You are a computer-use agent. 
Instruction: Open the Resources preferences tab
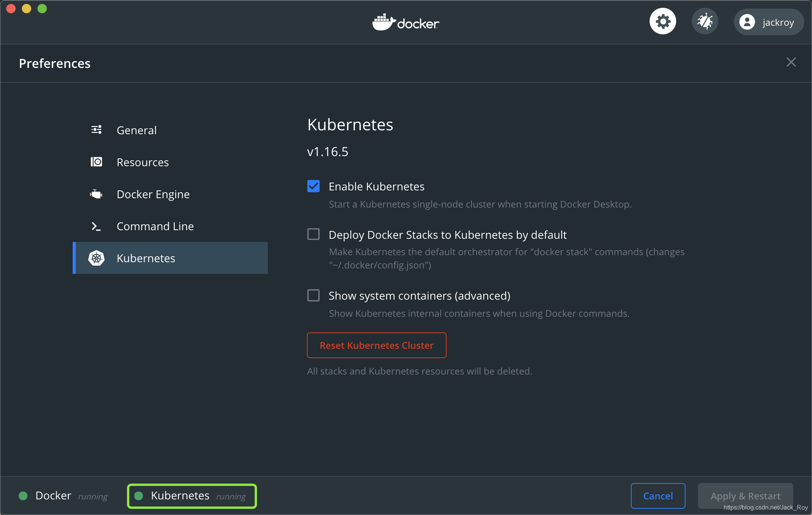pyautogui.click(x=170, y=162)
